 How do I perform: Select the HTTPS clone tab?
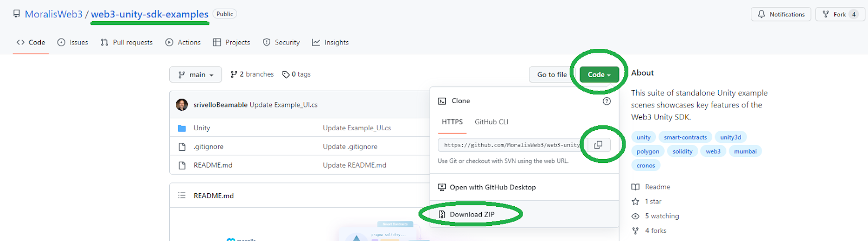coord(452,122)
